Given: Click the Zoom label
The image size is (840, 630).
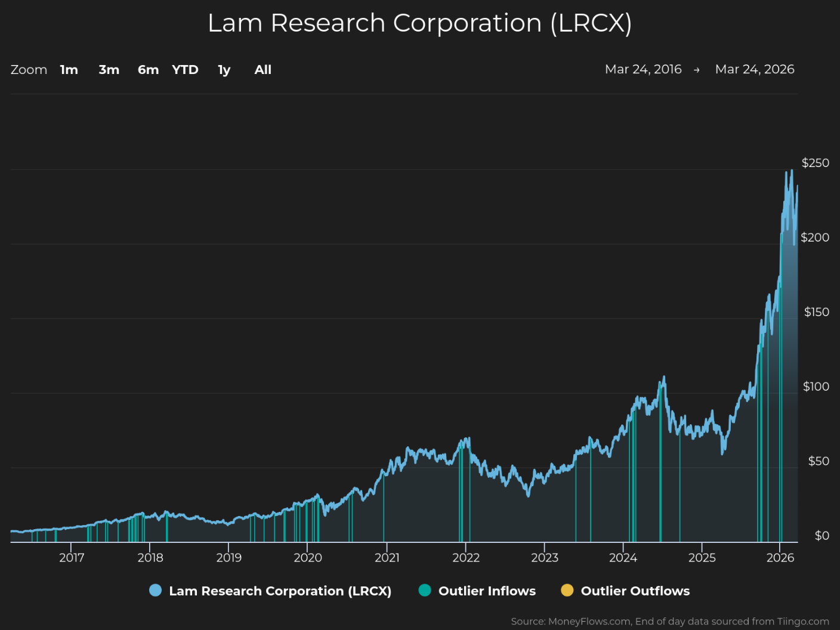Looking at the screenshot, I should click(29, 70).
